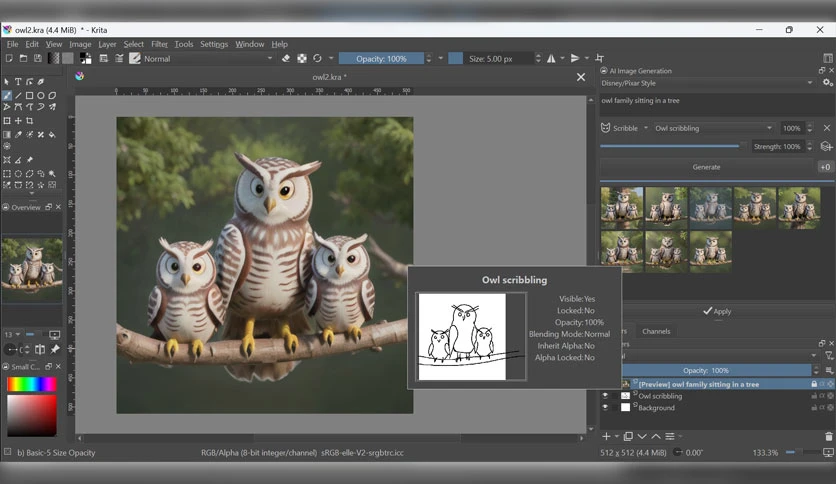Screen dimensions: 836x484
Task: Select the Color Sampler eyedropper tool
Action: (18, 135)
